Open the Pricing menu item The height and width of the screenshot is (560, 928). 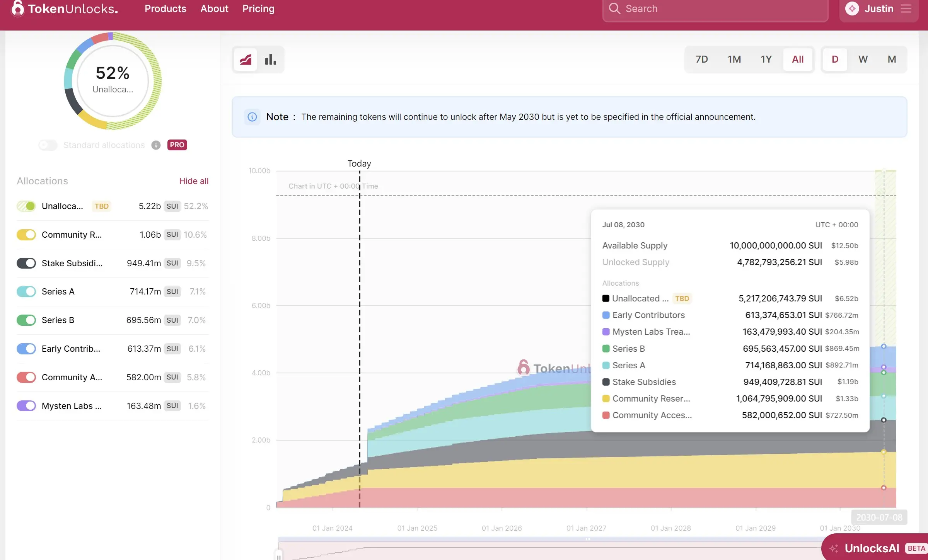click(x=258, y=9)
